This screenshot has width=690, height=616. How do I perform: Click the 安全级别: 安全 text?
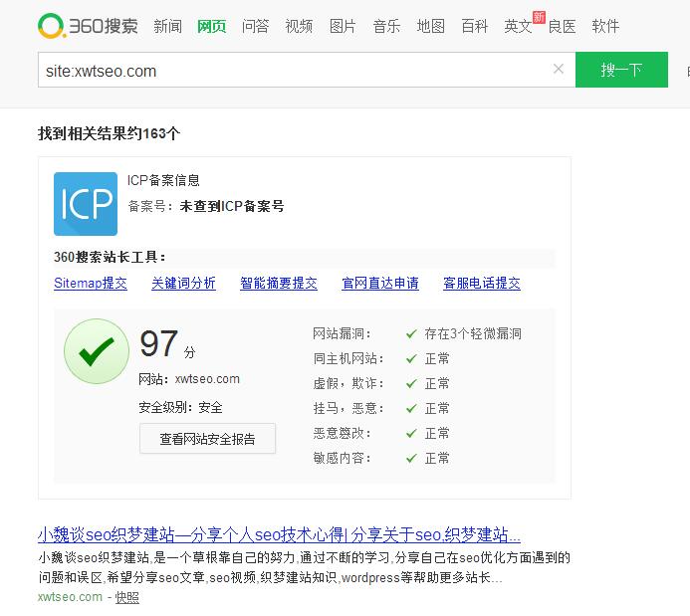180,408
